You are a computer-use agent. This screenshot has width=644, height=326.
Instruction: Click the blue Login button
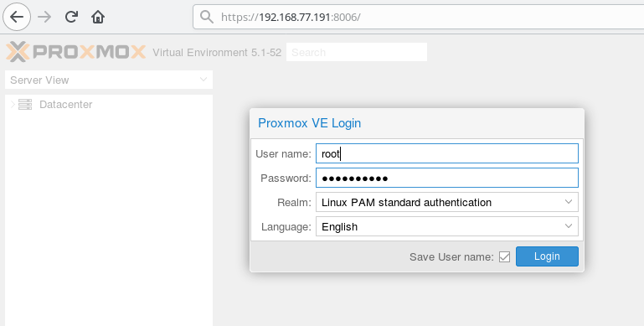(x=547, y=256)
